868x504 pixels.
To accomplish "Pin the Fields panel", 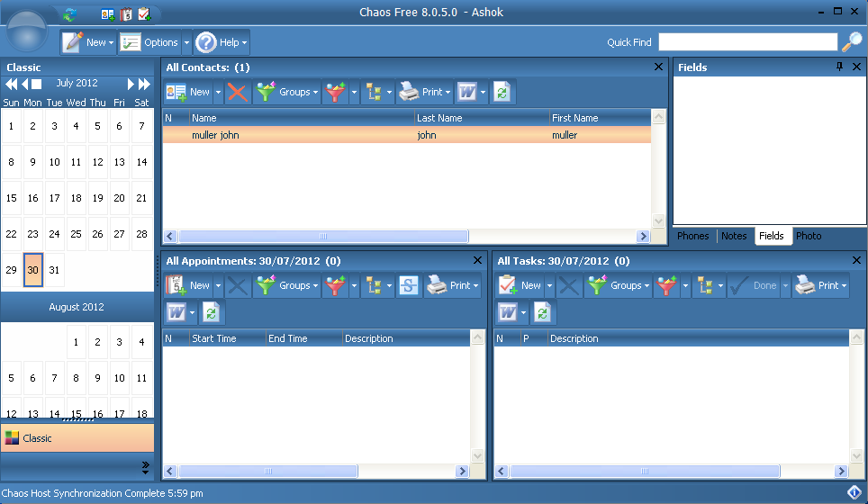I will 839,67.
